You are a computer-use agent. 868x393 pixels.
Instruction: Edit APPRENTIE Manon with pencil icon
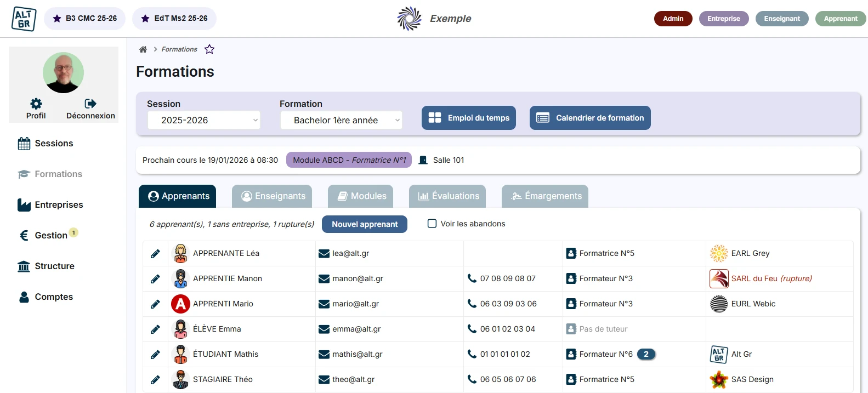pyautogui.click(x=155, y=279)
